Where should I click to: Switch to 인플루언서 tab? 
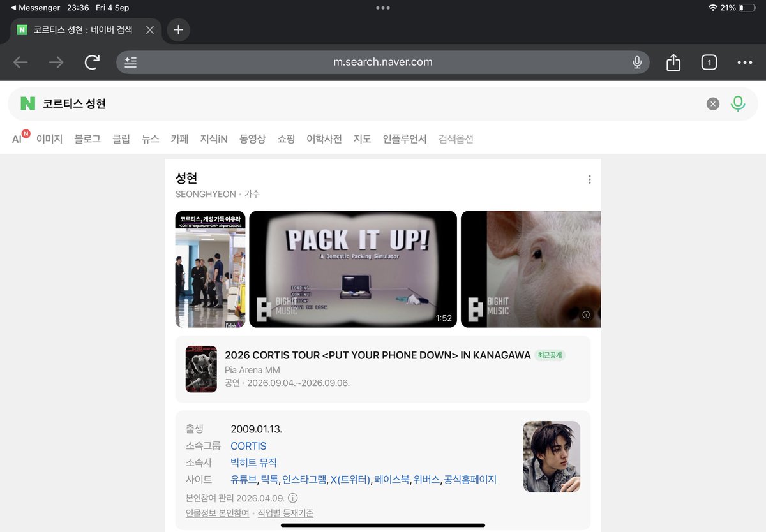(405, 138)
